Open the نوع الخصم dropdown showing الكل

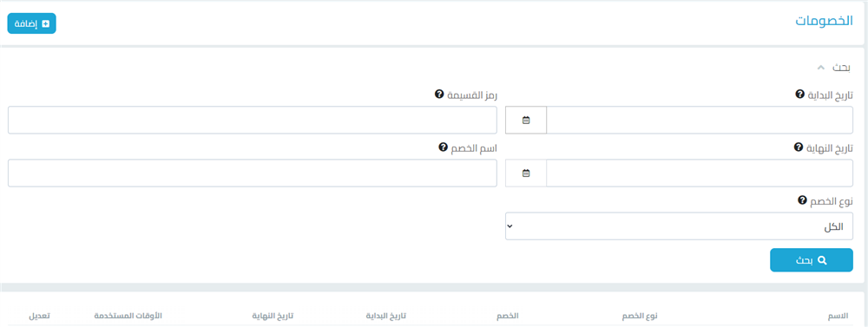[680, 226]
